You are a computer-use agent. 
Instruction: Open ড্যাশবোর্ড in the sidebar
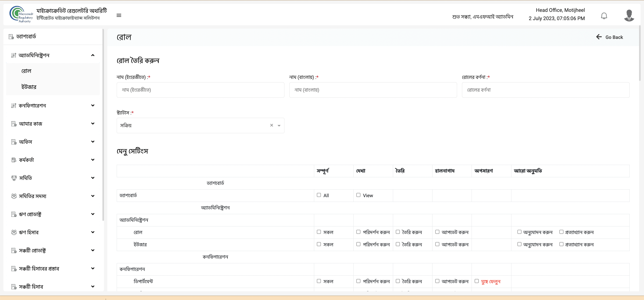coord(53,37)
